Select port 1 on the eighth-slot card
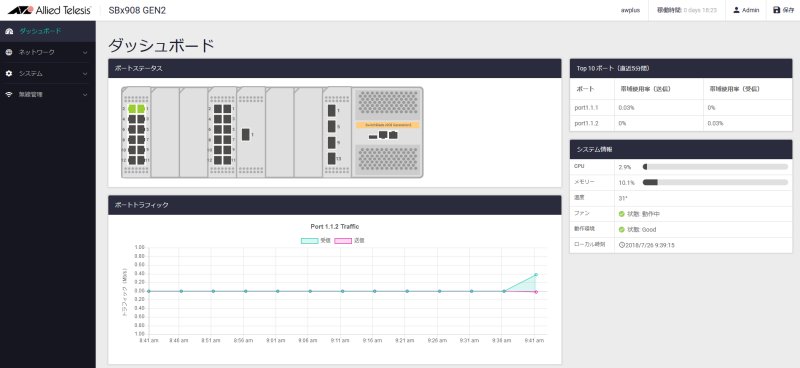Viewport: 800px width, 368px height. pyautogui.click(x=332, y=110)
